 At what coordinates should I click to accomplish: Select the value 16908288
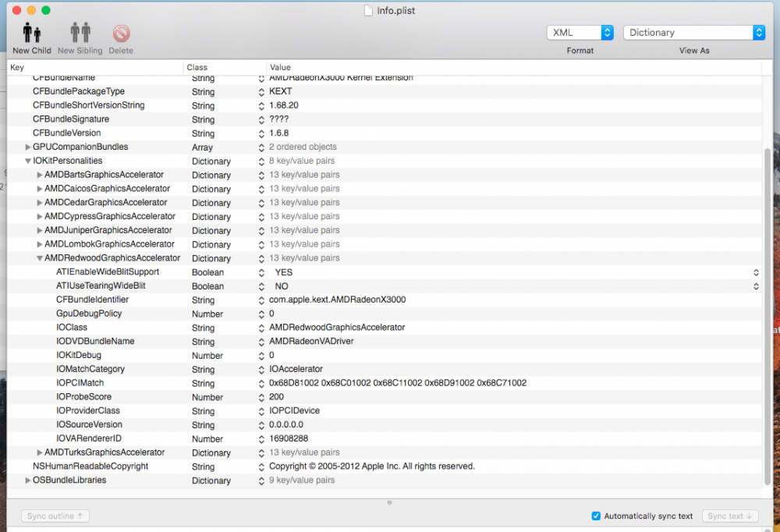pyautogui.click(x=289, y=438)
